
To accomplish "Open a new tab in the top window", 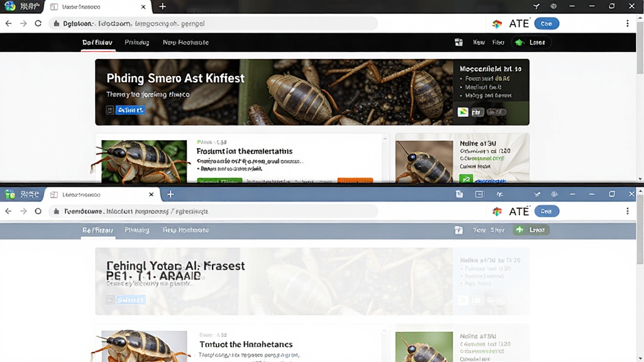I will (163, 6).
